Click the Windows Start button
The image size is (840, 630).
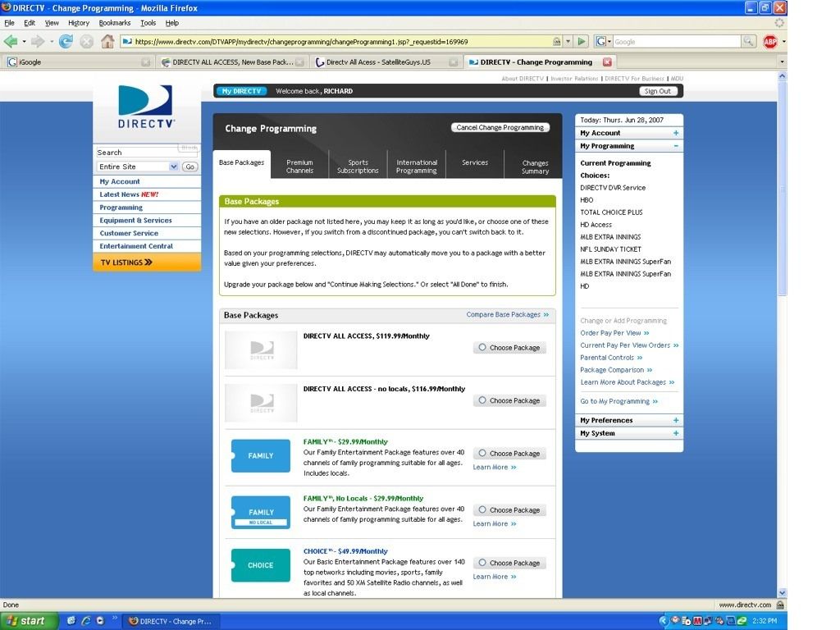click(x=28, y=621)
